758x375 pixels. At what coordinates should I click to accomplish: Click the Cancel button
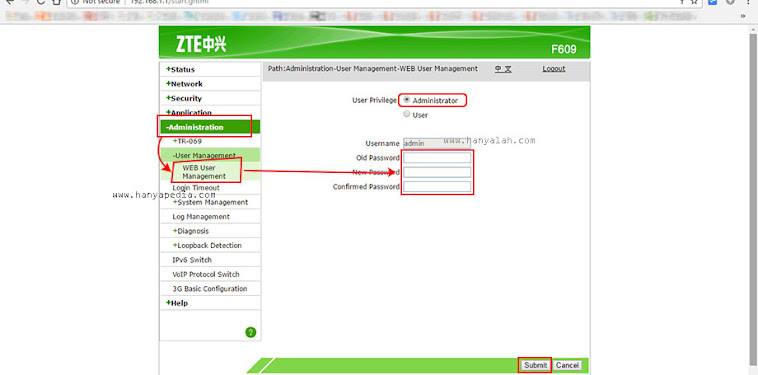click(567, 365)
